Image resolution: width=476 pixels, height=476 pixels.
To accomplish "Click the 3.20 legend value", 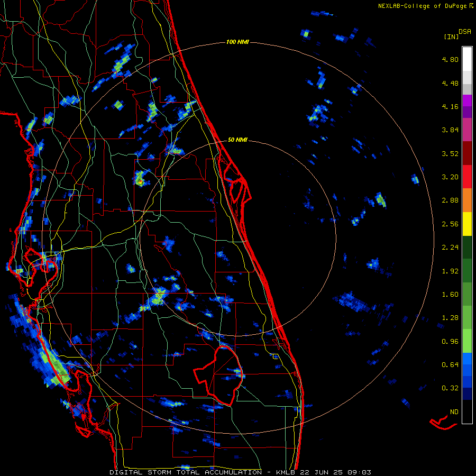I will (450, 177).
